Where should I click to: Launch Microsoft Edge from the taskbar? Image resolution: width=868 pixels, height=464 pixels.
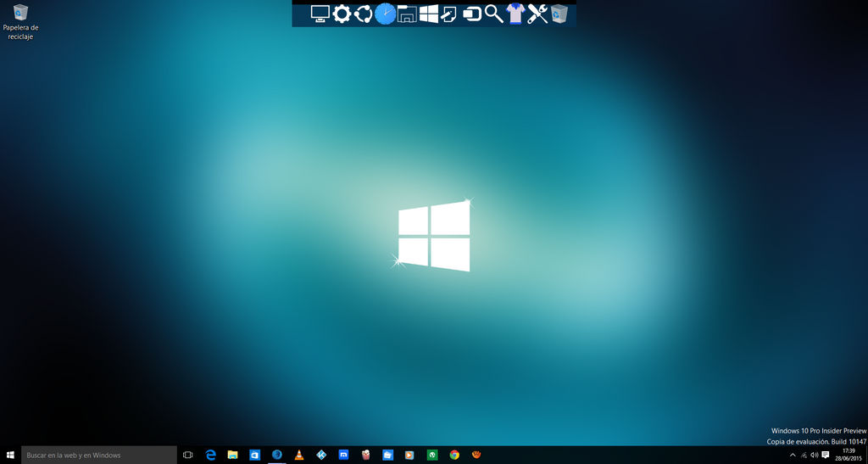(210, 456)
